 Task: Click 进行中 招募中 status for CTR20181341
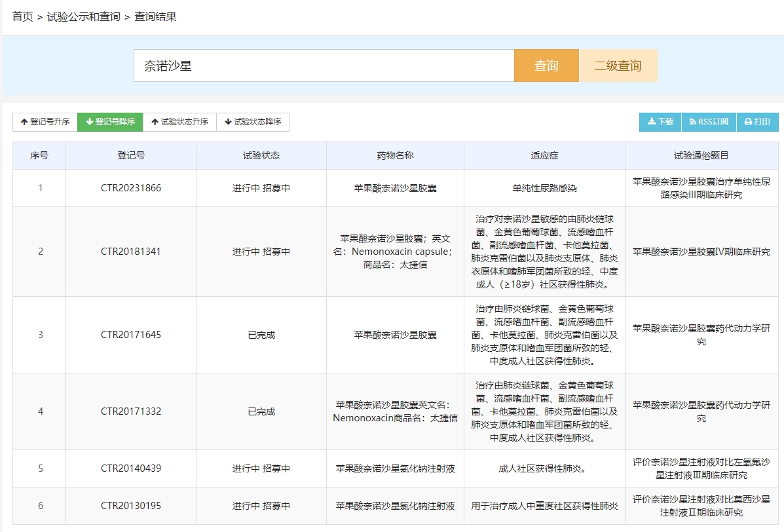pos(261,252)
